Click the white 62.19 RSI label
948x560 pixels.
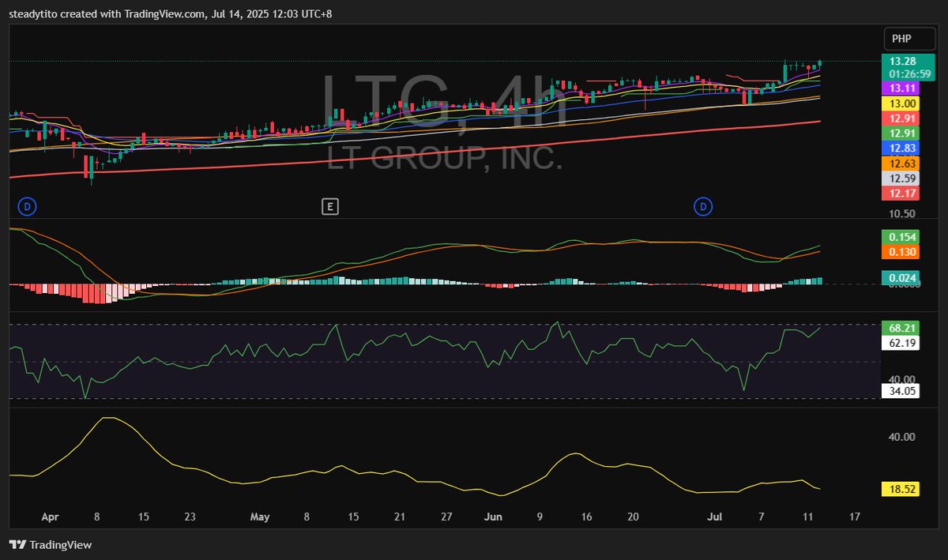(x=901, y=343)
